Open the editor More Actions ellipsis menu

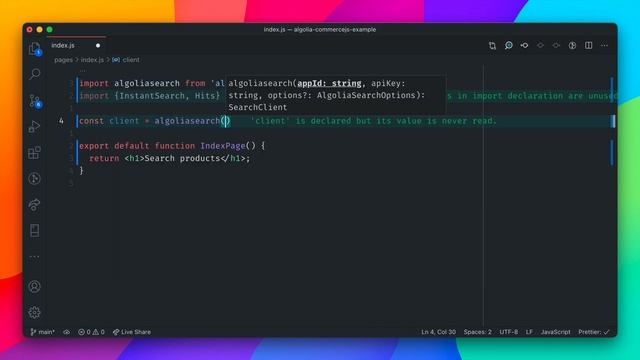tap(604, 45)
